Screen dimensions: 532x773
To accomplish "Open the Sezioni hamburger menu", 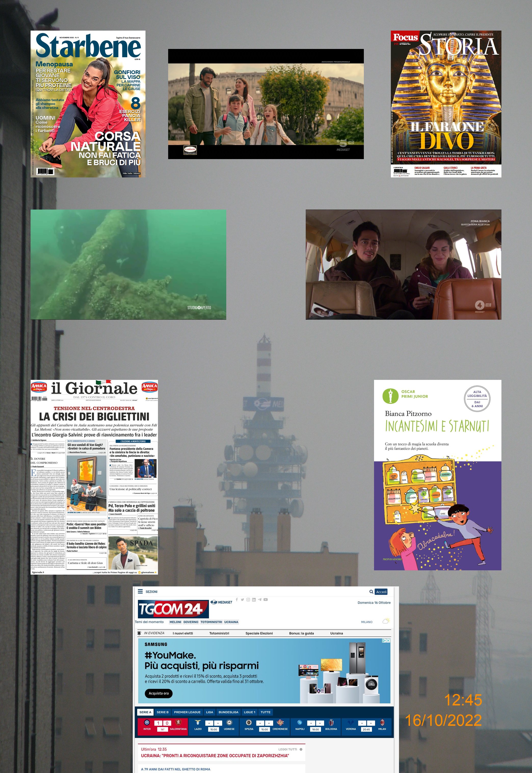I will pyautogui.click(x=140, y=591).
